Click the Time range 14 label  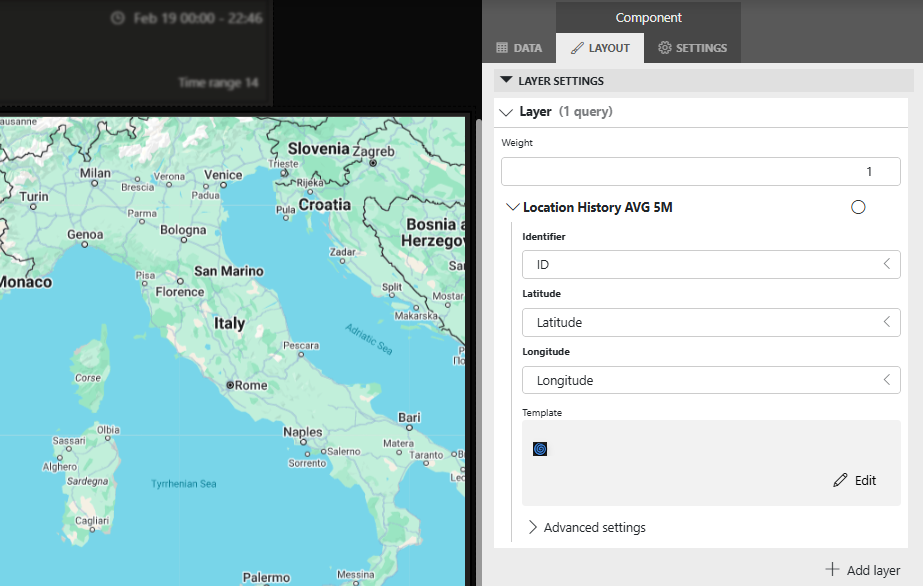(218, 83)
